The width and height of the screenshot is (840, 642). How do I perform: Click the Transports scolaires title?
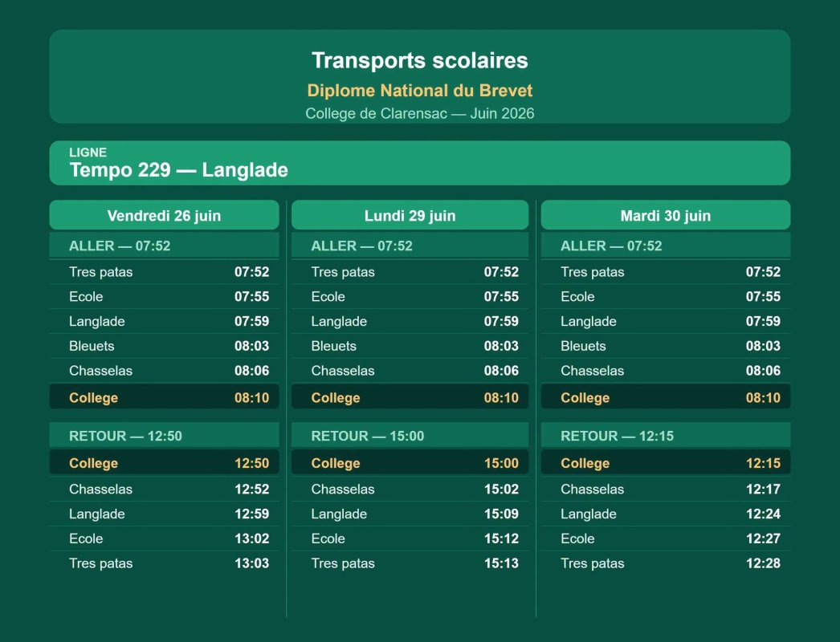pos(419,60)
